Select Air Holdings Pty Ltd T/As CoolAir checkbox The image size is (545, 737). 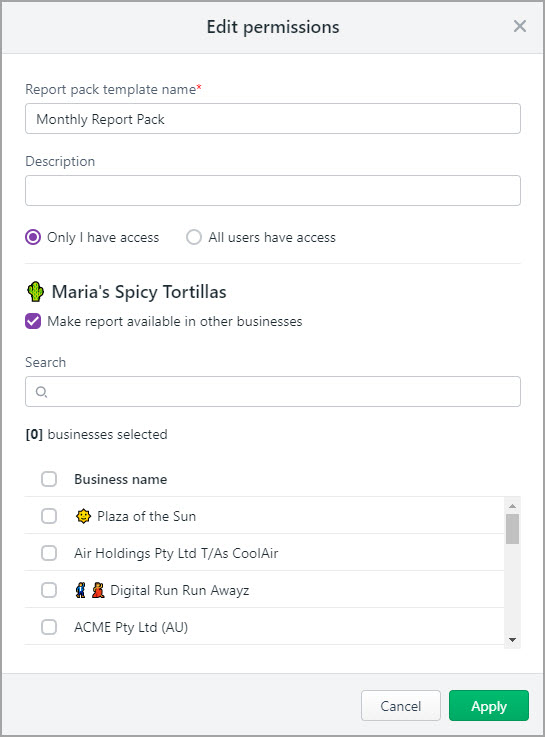(49, 553)
